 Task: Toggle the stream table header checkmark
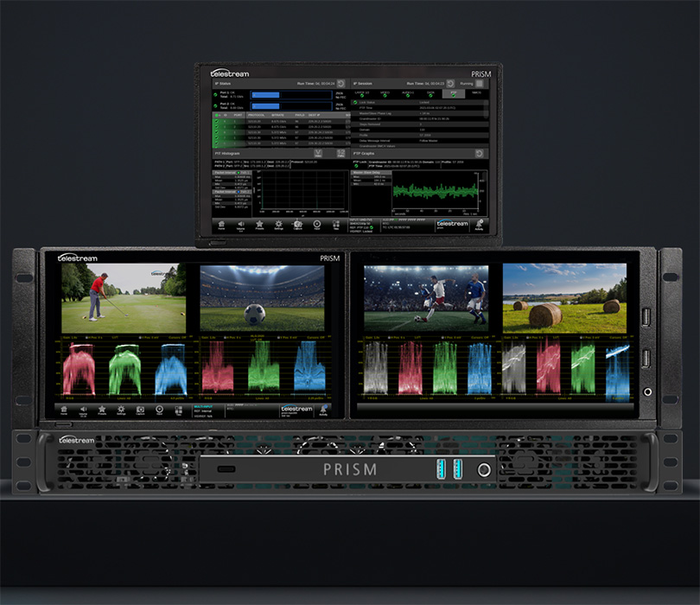(x=218, y=114)
